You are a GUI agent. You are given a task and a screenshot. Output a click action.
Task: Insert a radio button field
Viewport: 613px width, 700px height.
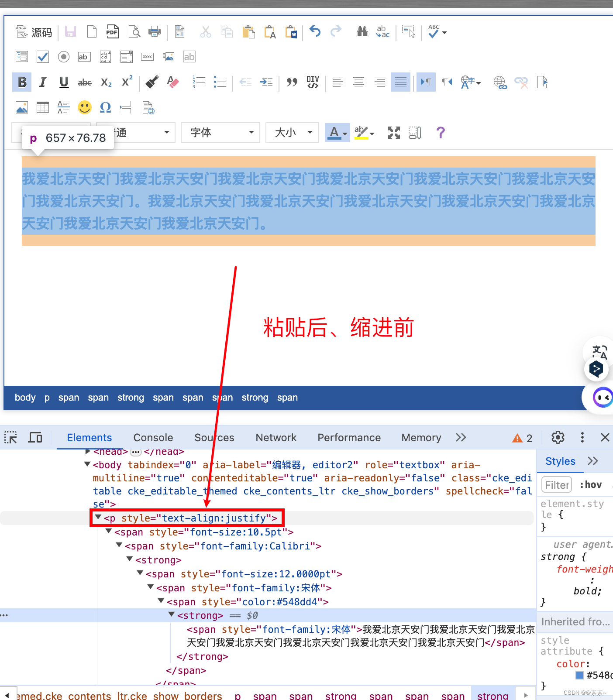click(64, 57)
